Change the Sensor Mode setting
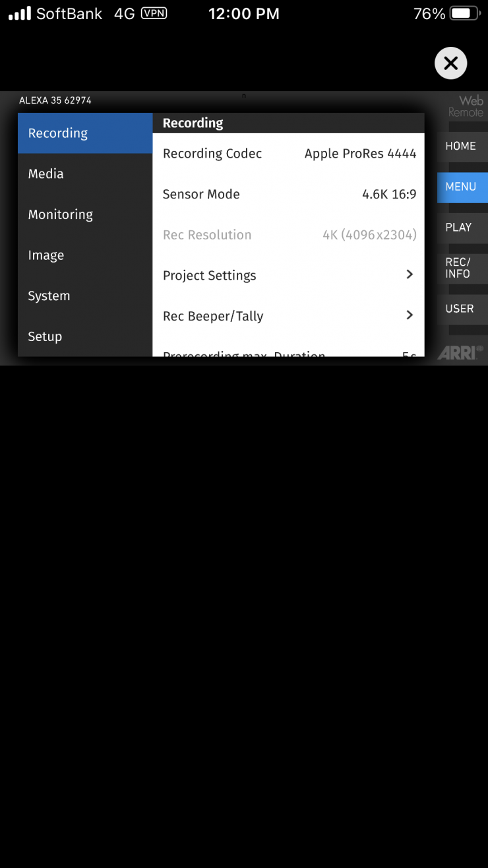Screen dimensions: 488x868 point(289,195)
